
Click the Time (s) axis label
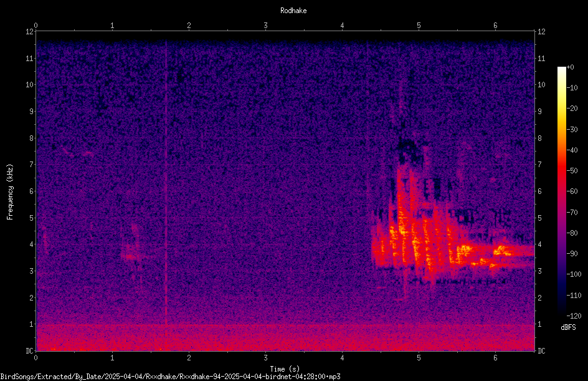[285, 369]
